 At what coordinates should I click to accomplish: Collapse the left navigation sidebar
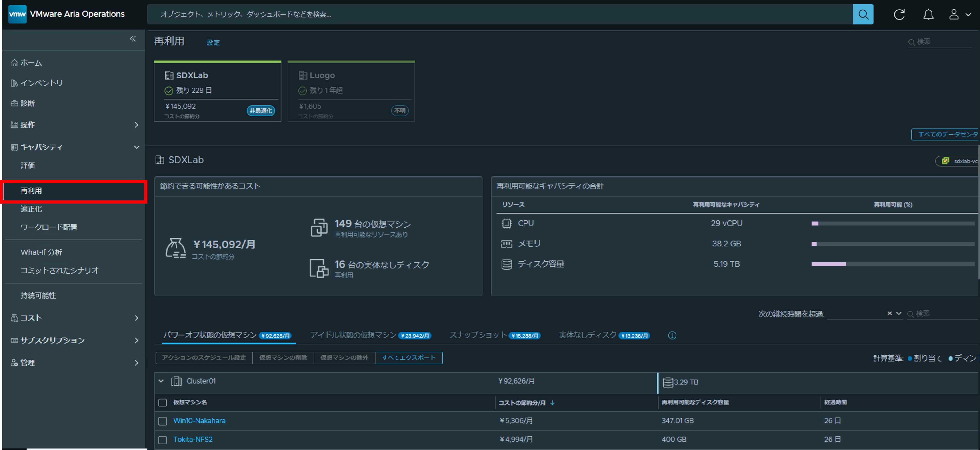pyautogui.click(x=133, y=39)
